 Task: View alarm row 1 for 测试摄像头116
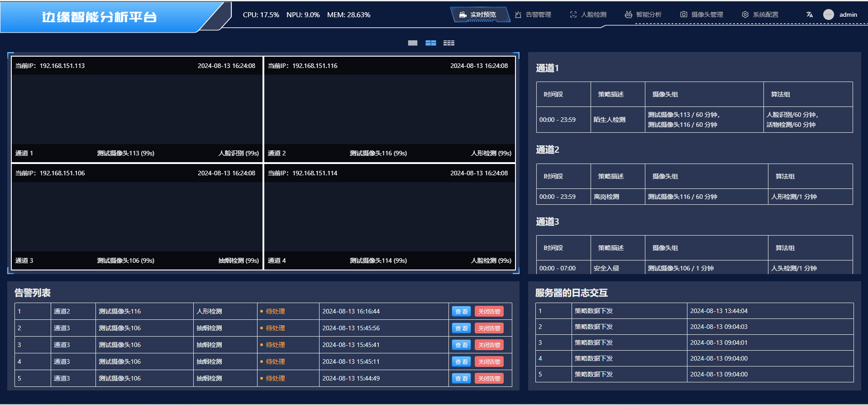click(461, 312)
